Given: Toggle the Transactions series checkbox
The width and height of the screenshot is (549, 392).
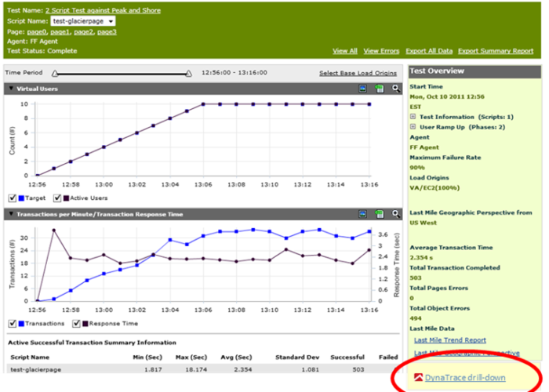Looking at the screenshot, I should (13, 323).
